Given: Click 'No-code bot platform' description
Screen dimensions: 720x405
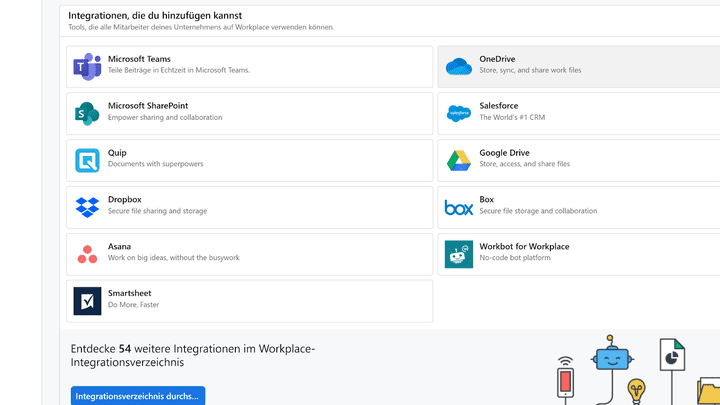Looking at the screenshot, I should (515, 258).
